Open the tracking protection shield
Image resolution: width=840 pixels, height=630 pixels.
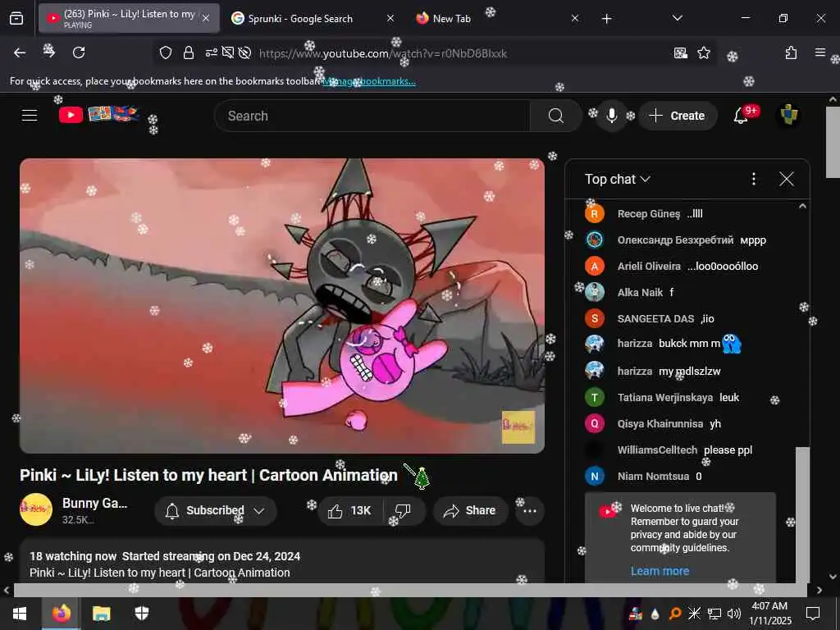166,52
